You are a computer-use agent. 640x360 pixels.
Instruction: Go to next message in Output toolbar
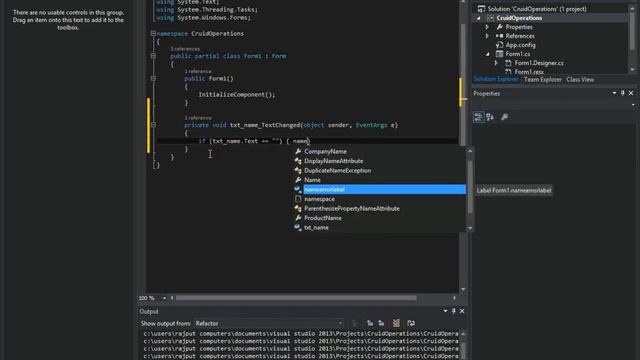[381, 323]
